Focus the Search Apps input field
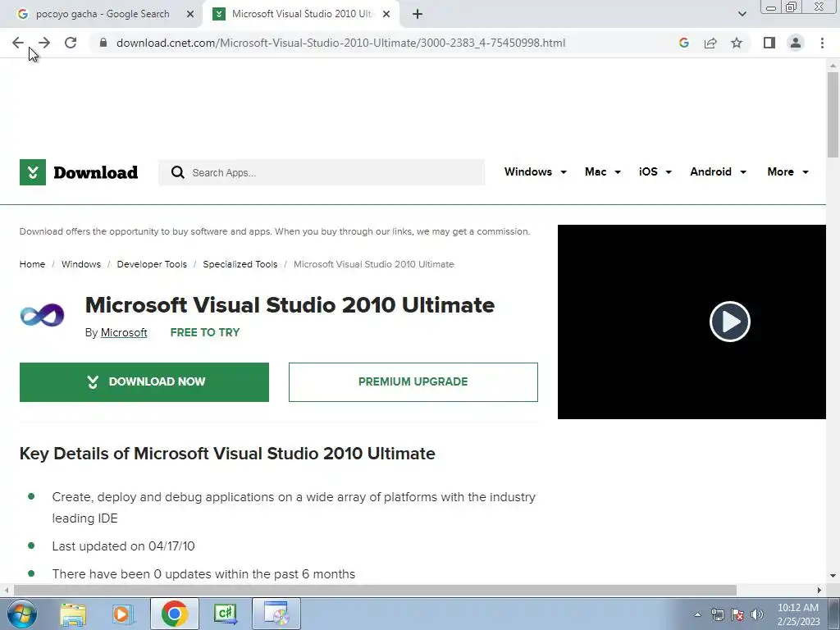Viewport: 840px width, 630px height. [x=322, y=172]
